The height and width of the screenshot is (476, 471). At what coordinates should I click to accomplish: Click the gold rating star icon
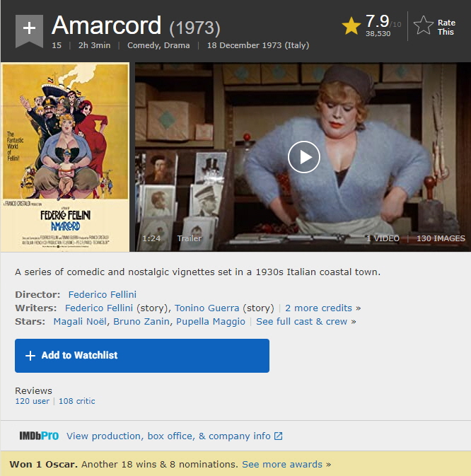351,25
